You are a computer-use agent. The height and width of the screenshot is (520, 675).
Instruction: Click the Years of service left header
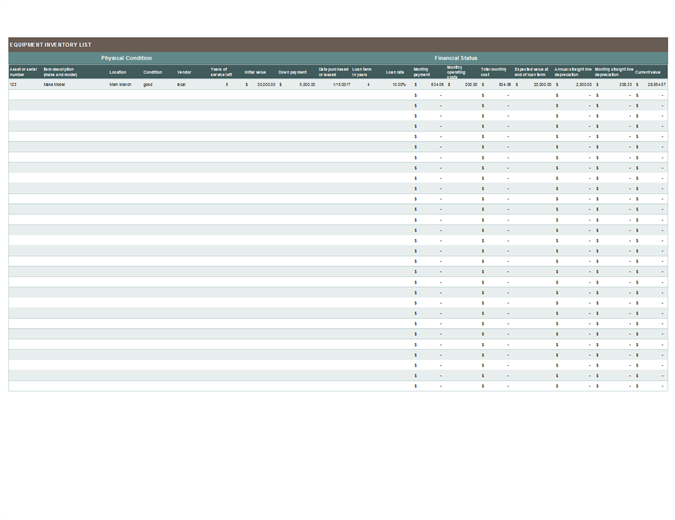coord(221,72)
